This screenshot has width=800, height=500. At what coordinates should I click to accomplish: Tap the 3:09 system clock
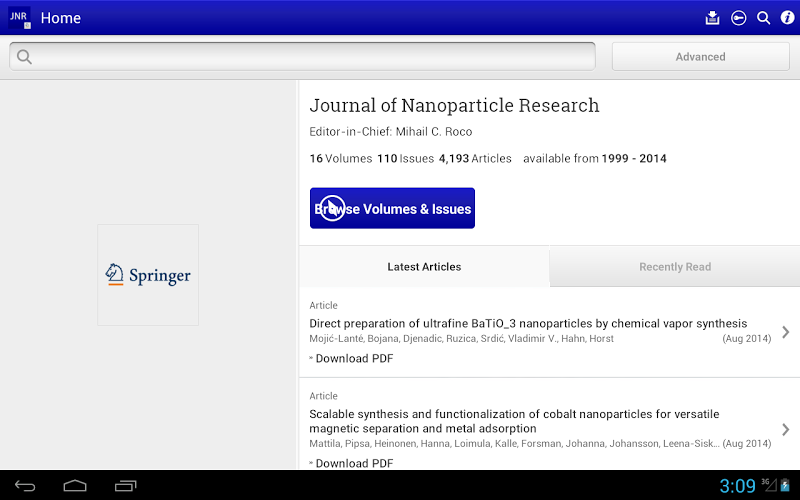click(737, 486)
